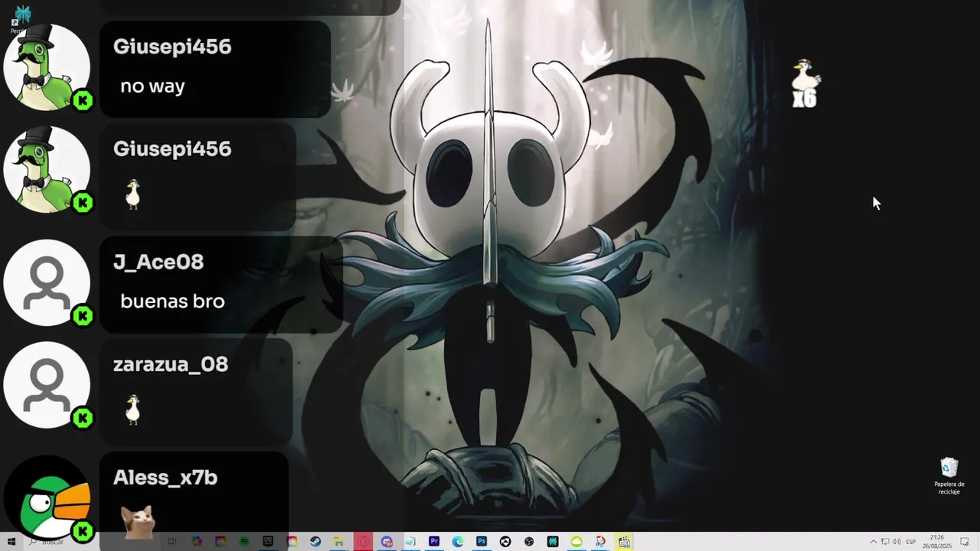Open Photoshop from the taskbar
This screenshot has height=551, width=980.
coord(482,542)
